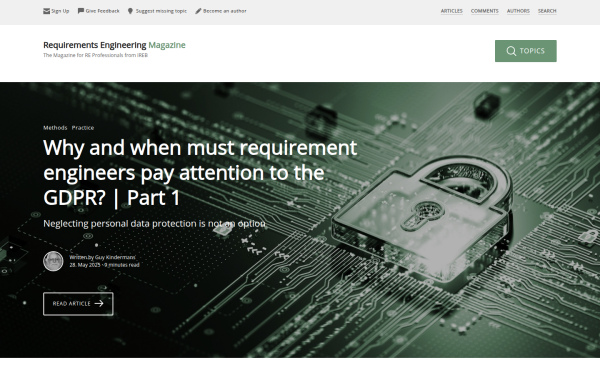This screenshot has width=600, height=375.
Task: Click the envelope icon beside Sign Up
Action: coord(46,11)
